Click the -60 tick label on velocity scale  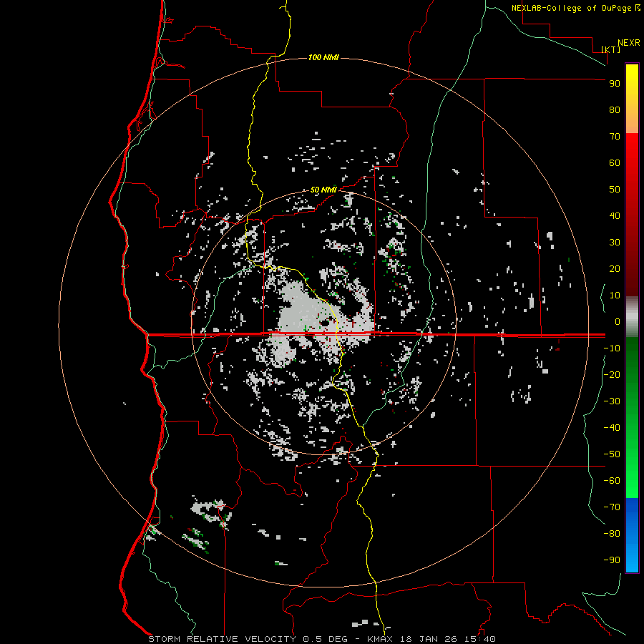(612, 481)
